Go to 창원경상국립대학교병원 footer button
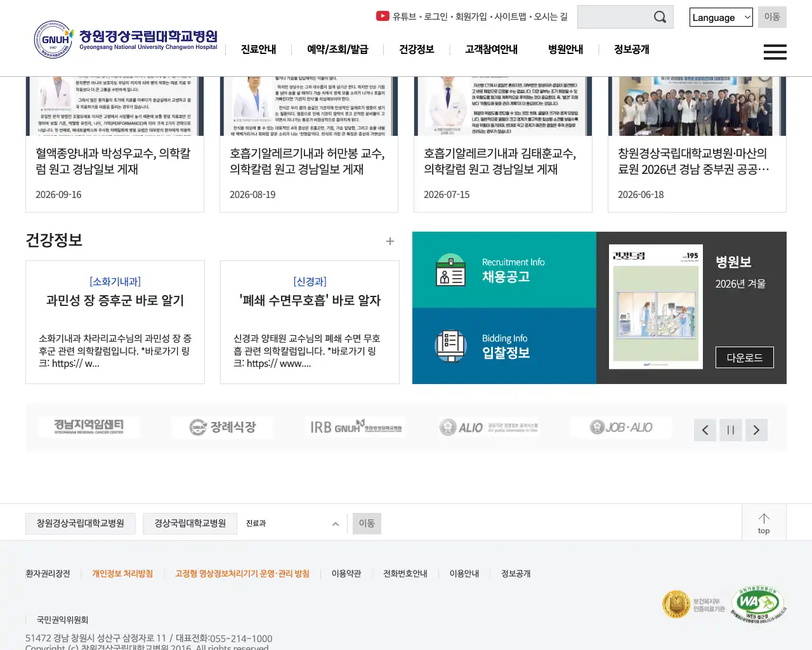This screenshot has height=650, width=812. (x=81, y=524)
